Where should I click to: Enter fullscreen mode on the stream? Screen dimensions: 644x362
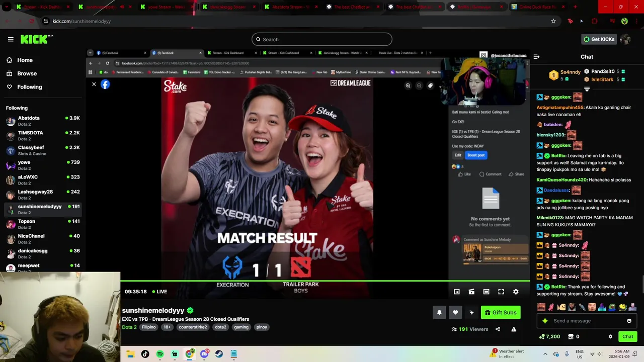pos(501,292)
